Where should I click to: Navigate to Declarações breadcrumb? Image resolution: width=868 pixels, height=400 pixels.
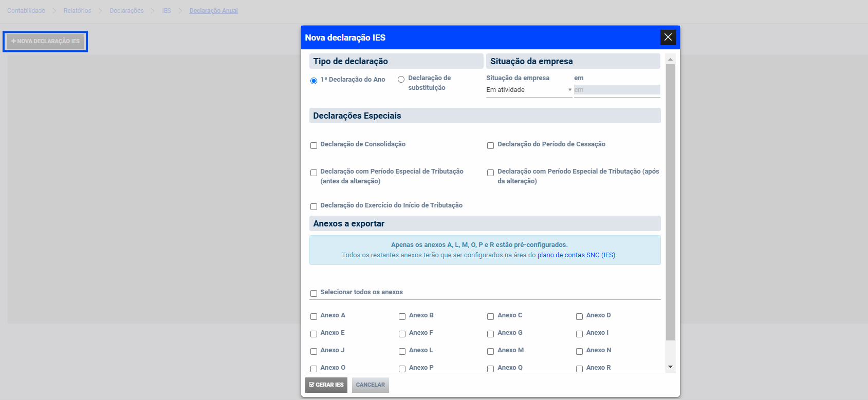pos(126,11)
